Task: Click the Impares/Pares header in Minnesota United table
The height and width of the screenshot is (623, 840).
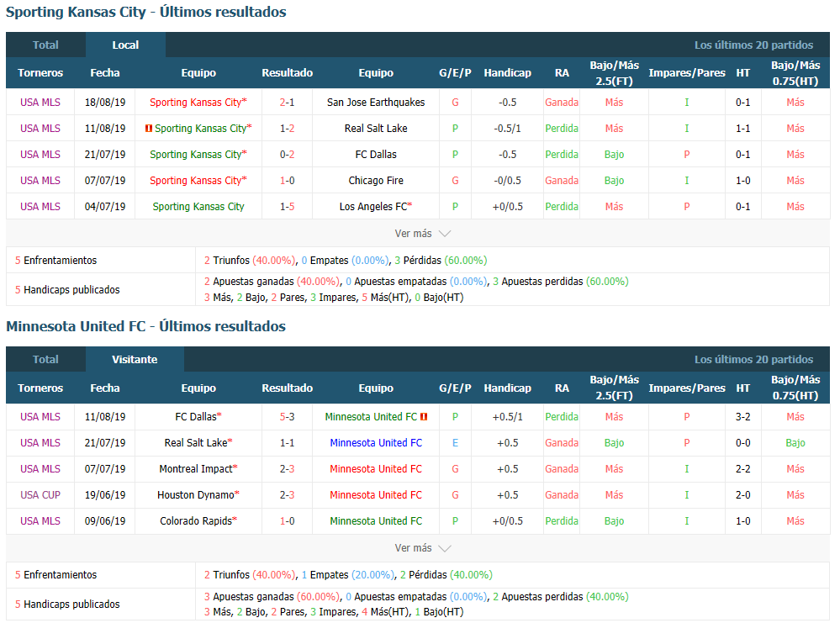Action: [x=687, y=388]
